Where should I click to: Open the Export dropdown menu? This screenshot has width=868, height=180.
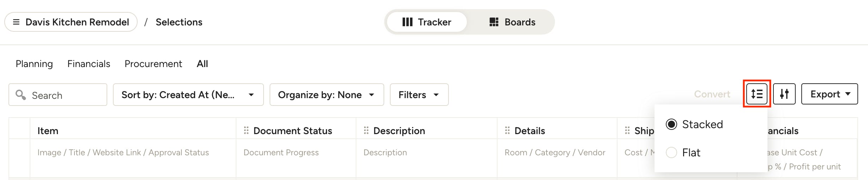pos(830,94)
